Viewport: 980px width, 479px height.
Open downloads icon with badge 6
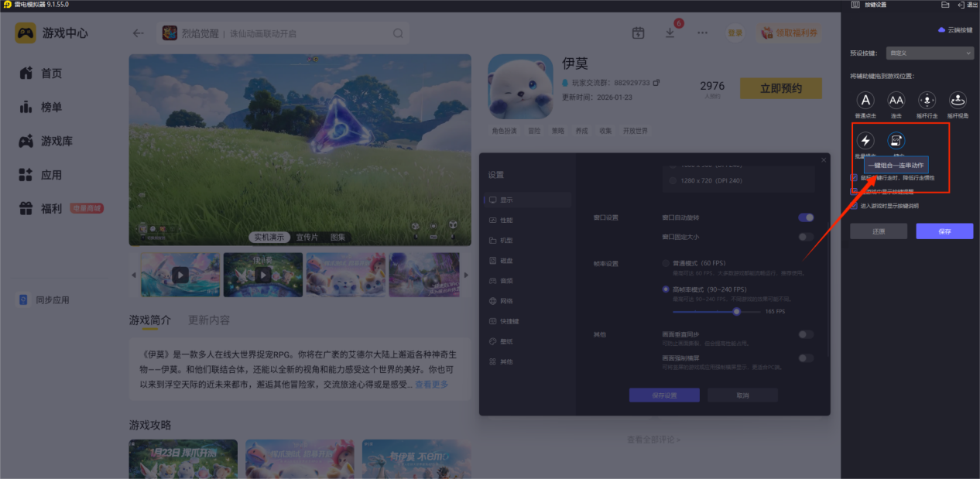(670, 33)
